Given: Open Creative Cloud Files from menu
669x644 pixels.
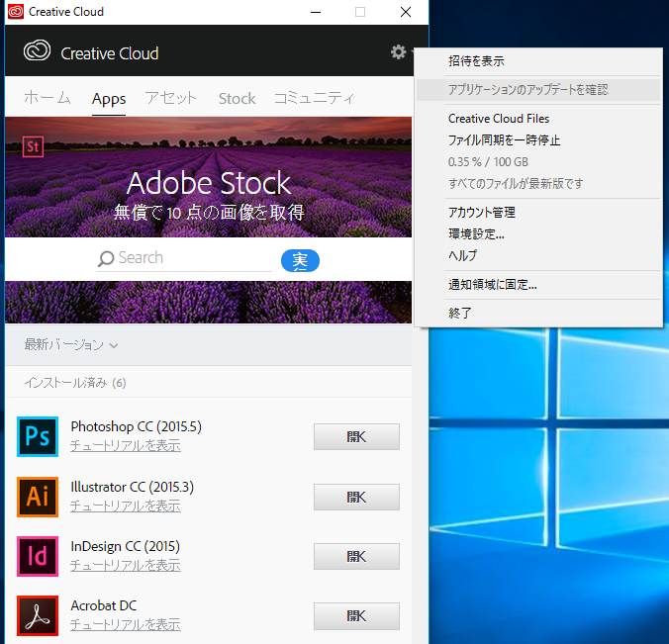Looking at the screenshot, I should click(538, 119).
